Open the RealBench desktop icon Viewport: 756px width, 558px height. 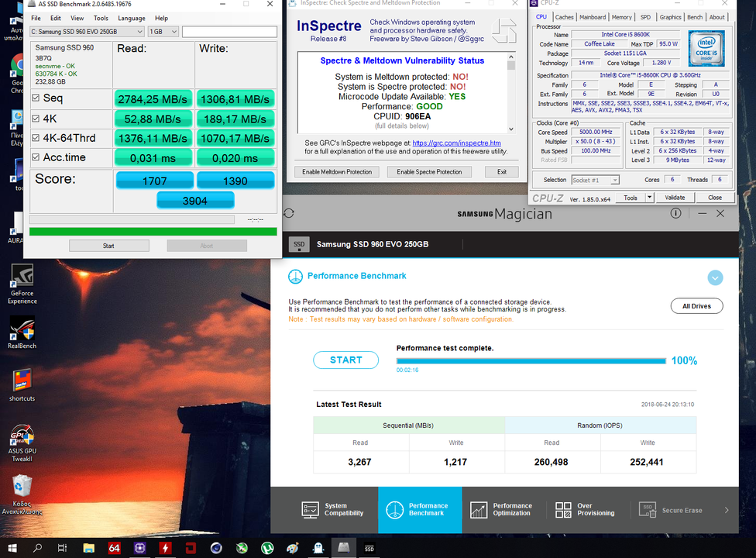click(x=22, y=332)
